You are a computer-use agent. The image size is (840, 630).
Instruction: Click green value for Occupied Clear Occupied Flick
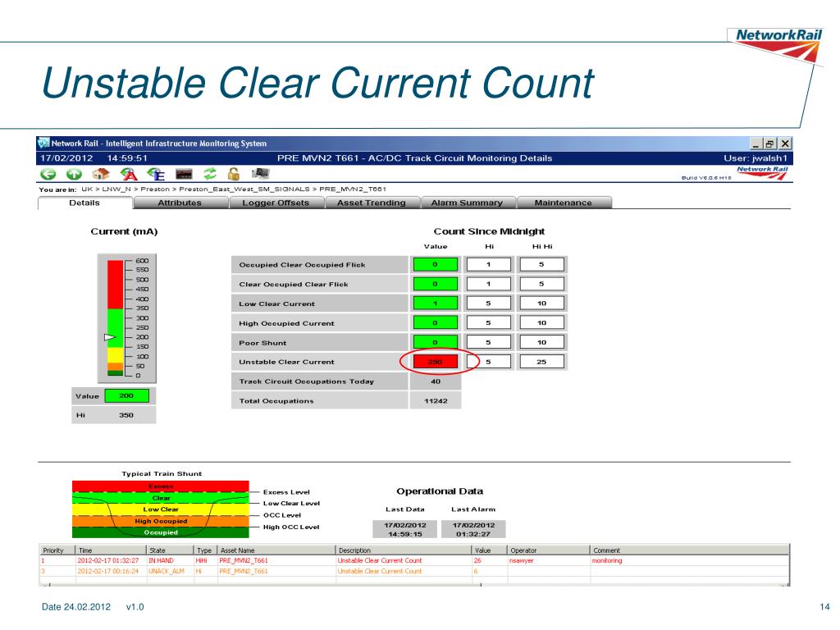436,265
